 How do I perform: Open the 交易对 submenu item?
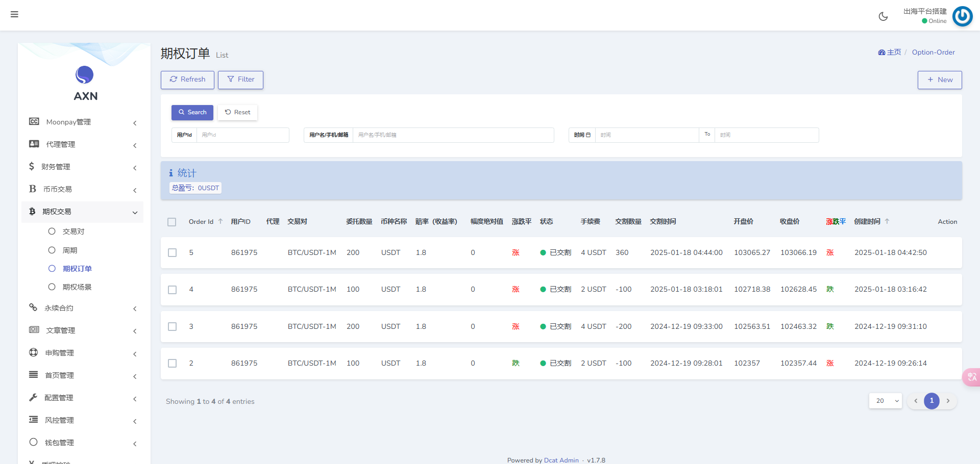point(73,231)
